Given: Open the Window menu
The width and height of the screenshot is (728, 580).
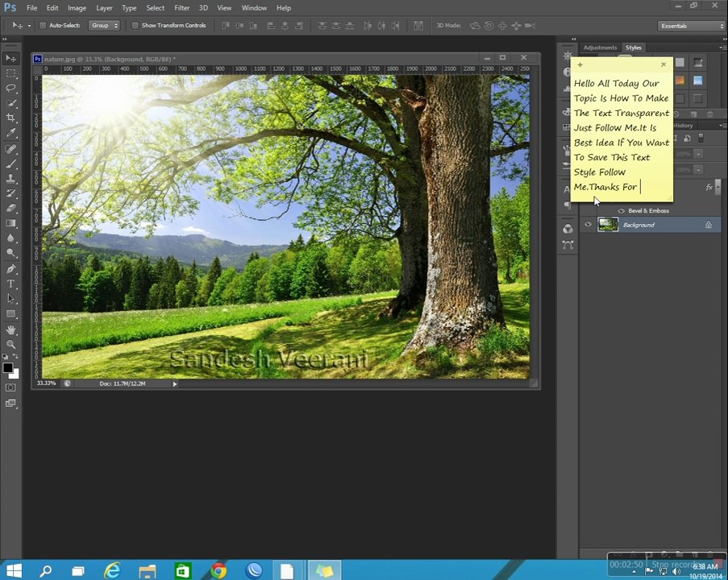Looking at the screenshot, I should (254, 8).
